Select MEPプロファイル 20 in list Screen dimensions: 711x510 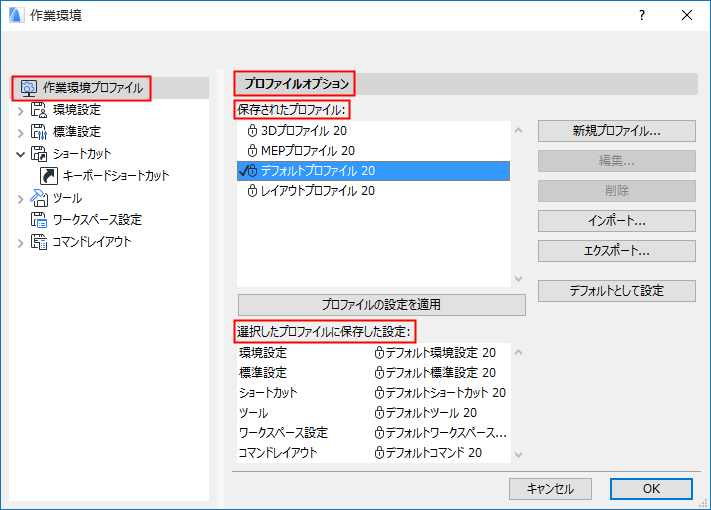373,151
